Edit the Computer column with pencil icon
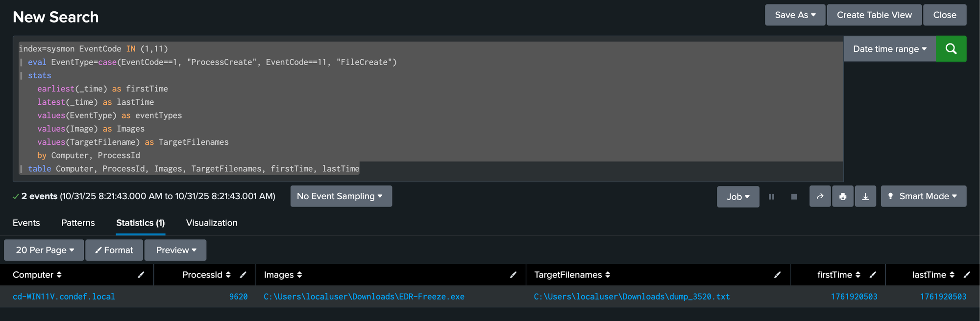Image resolution: width=980 pixels, height=321 pixels. click(x=141, y=275)
